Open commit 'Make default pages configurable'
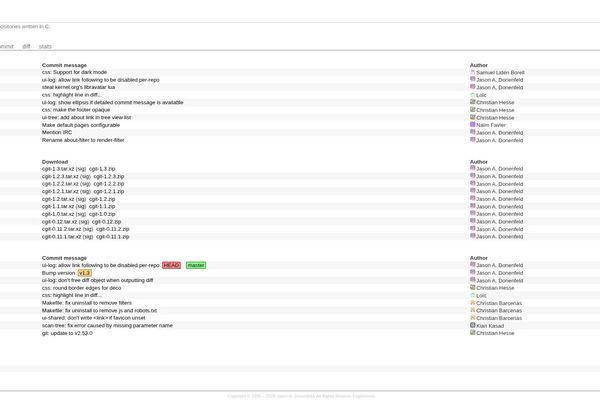This screenshot has width=600, height=400. coord(81,125)
